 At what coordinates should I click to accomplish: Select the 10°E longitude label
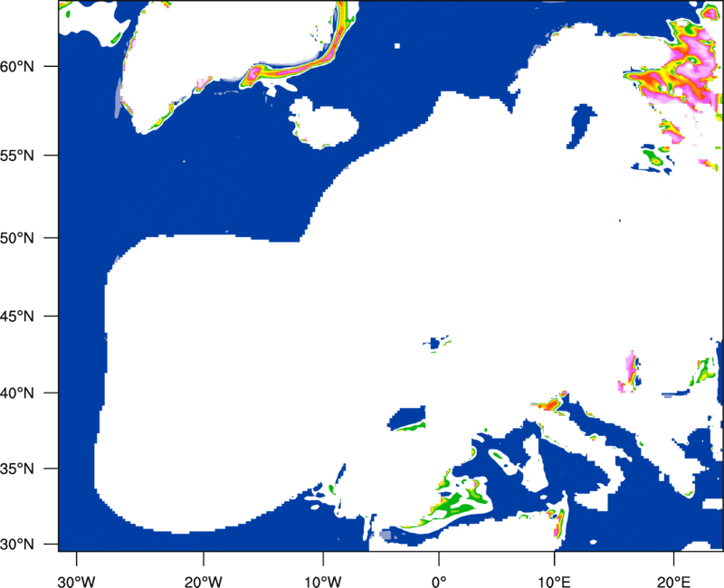click(x=554, y=582)
